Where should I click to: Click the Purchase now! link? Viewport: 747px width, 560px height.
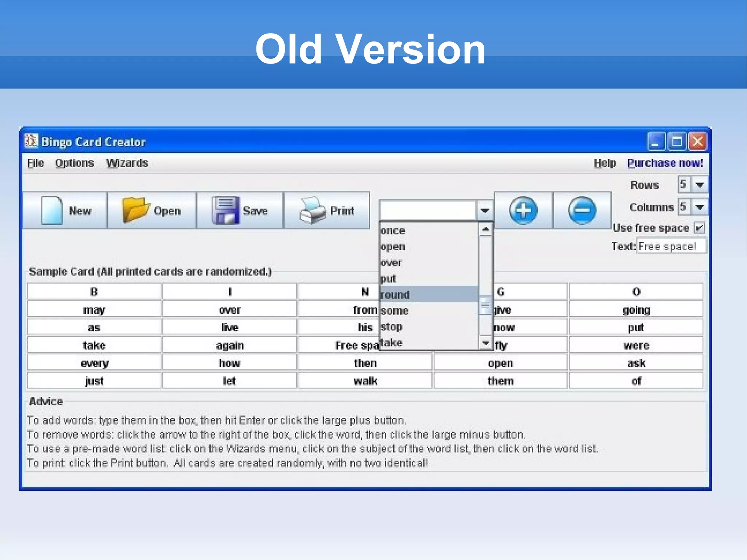coord(665,163)
